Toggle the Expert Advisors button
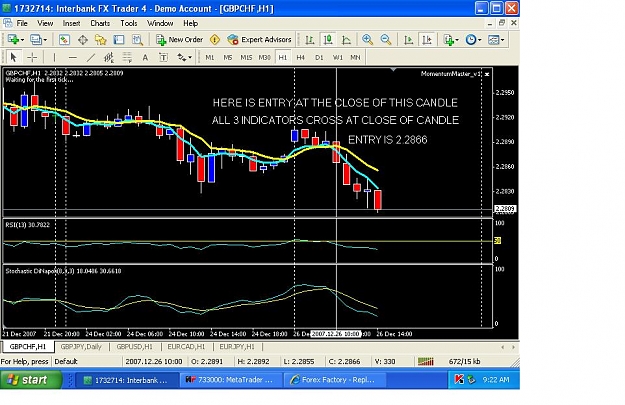The width and height of the screenshot is (625, 405). [259, 39]
